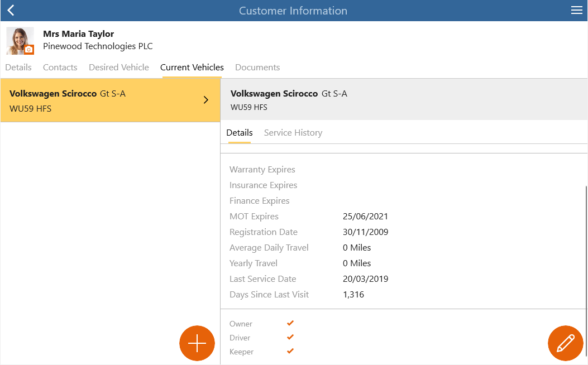588x365 pixels.
Task: Select the Documents tab
Action: (x=257, y=68)
